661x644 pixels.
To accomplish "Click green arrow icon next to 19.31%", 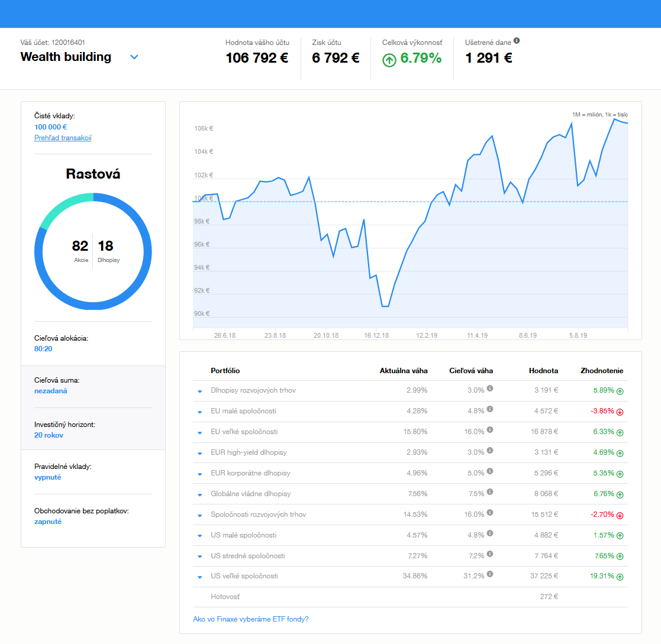I will (x=620, y=577).
